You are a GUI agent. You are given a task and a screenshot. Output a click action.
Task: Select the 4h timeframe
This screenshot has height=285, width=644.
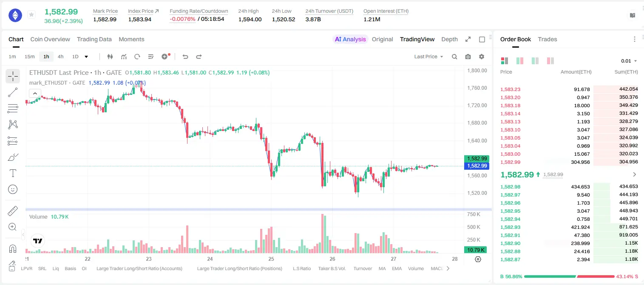pyautogui.click(x=60, y=57)
